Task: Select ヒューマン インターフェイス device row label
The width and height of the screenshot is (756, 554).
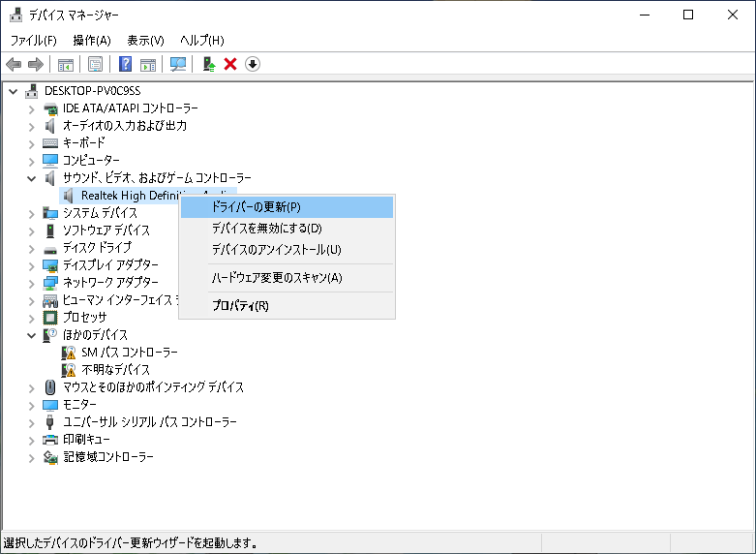Action: click(x=121, y=300)
